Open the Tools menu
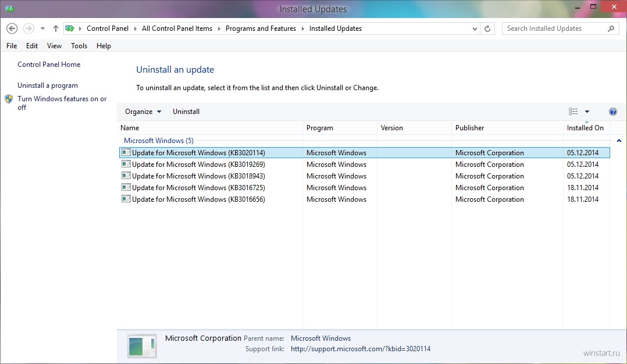627x364 pixels. (79, 46)
